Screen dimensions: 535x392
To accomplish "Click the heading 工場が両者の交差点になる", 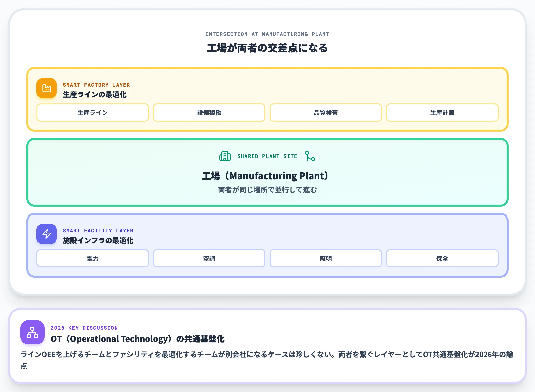I will click(267, 48).
